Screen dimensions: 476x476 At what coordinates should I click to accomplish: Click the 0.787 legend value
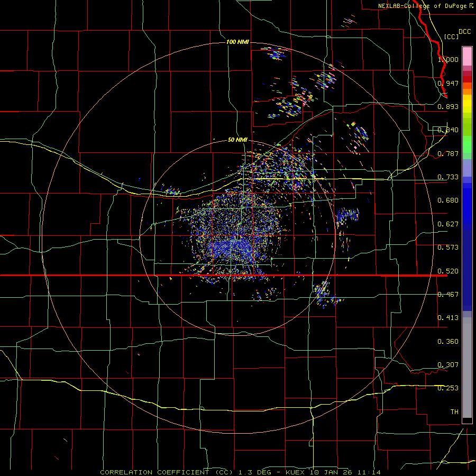[448, 153]
